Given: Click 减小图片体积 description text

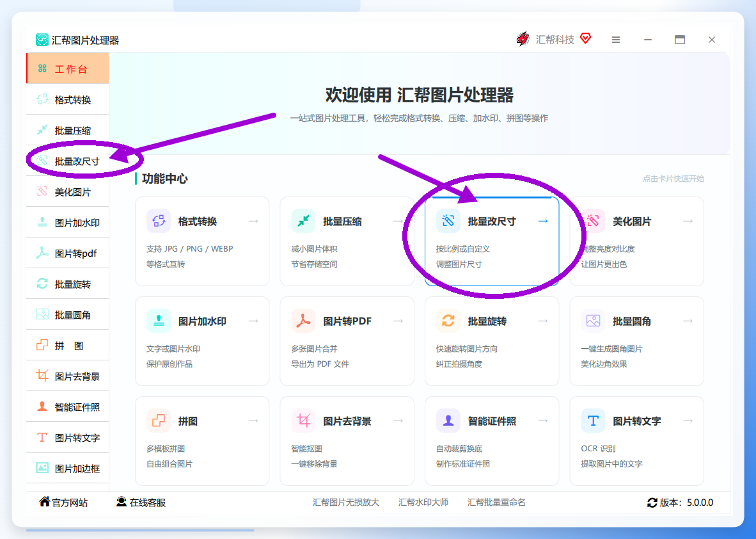Looking at the screenshot, I should (314, 249).
